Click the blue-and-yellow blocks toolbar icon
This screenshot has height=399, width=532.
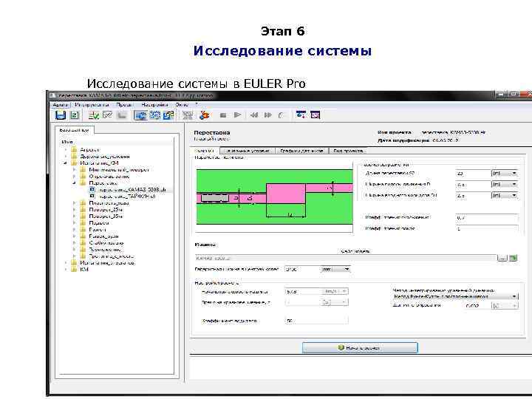168,115
